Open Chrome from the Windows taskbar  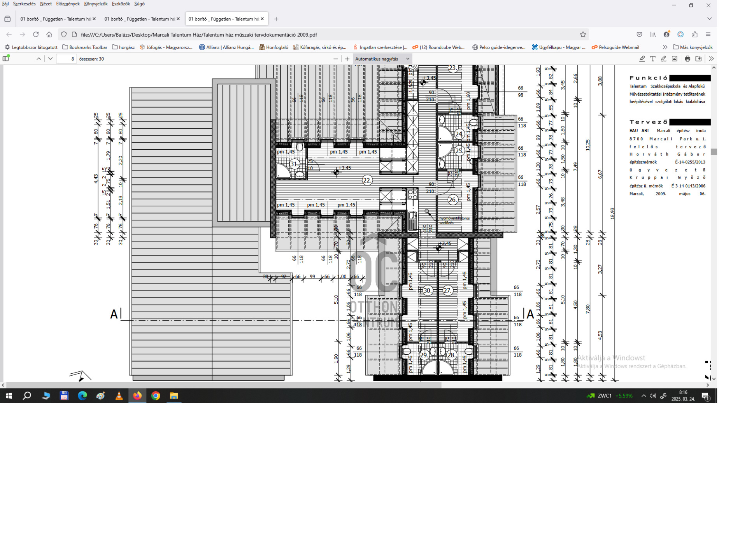(x=156, y=396)
